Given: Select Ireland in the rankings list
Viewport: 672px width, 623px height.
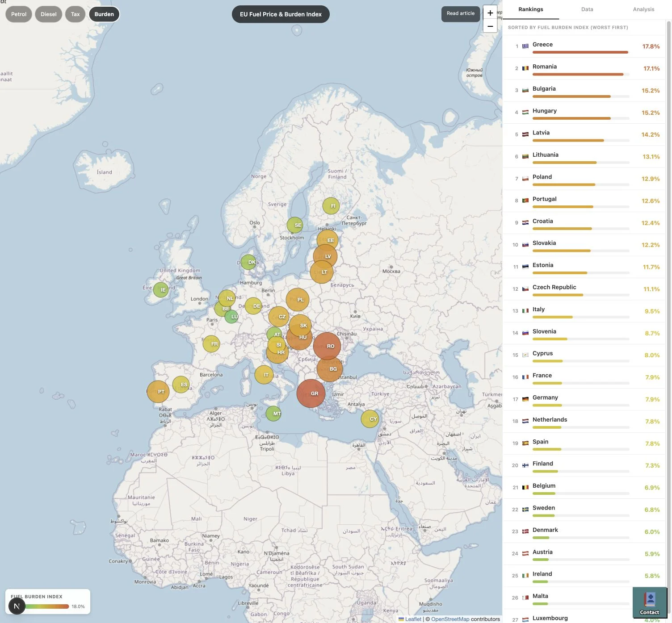Looking at the screenshot, I should pyautogui.click(x=584, y=576).
